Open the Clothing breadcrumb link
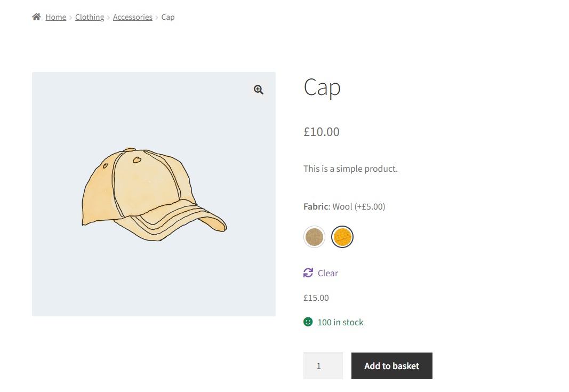 coord(89,17)
